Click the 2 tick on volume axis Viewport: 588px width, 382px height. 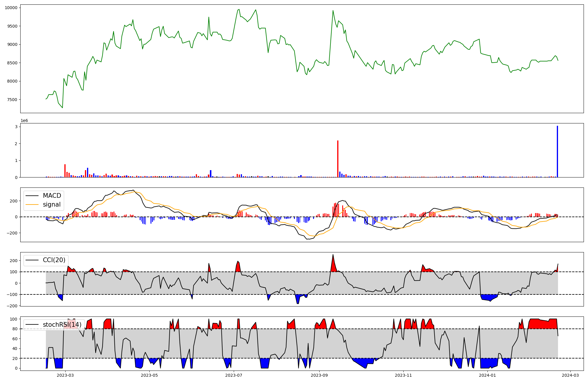[16, 144]
